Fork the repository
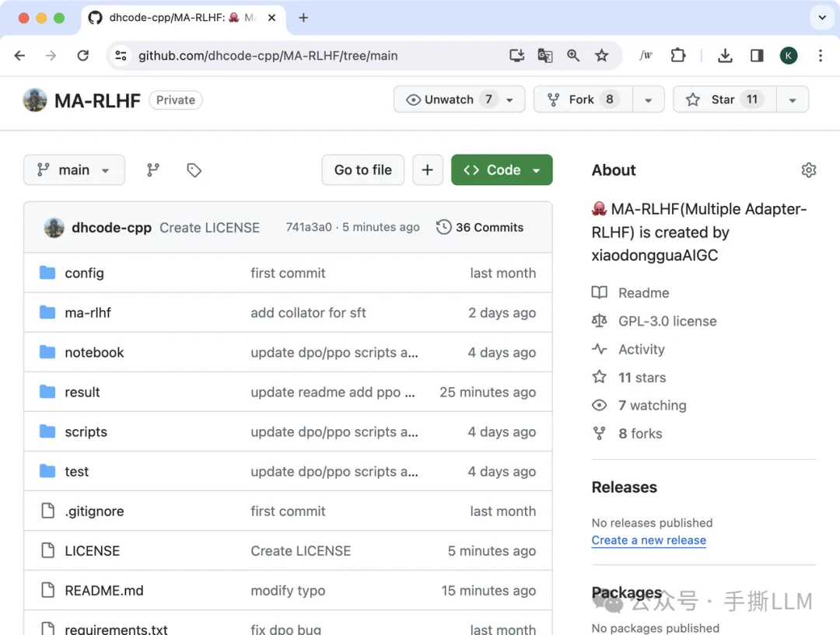This screenshot has height=635, width=840. [583, 99]
